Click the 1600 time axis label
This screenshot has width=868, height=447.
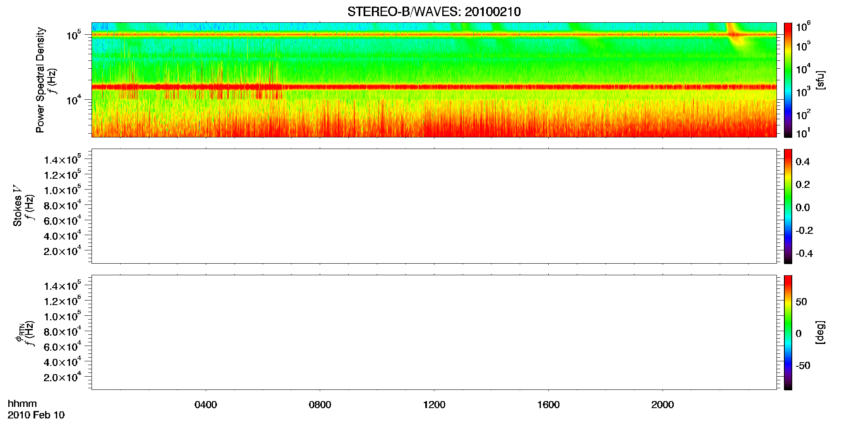tap(548, 405)
